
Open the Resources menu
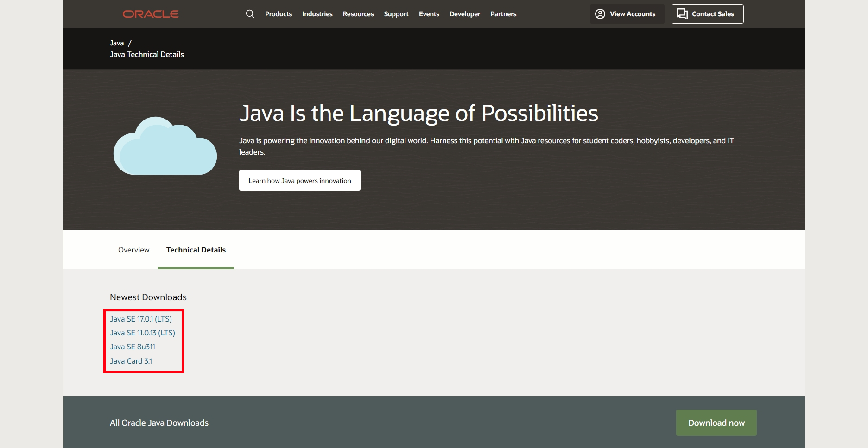click(x=358, y=14)
